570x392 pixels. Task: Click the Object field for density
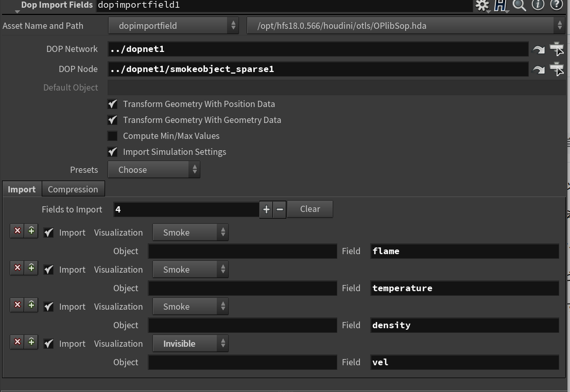pos(243,326)
